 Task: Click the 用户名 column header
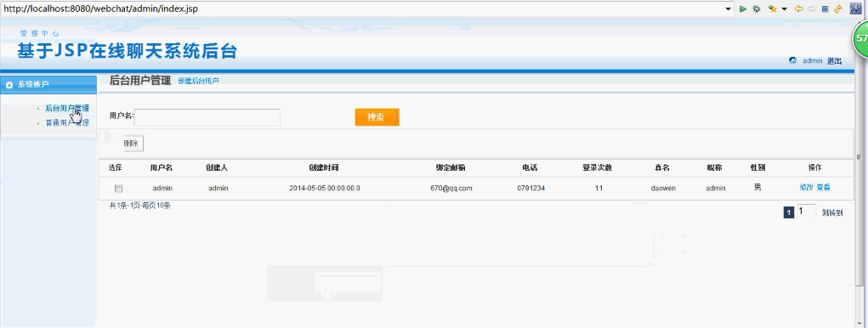(x=161, y=167)
